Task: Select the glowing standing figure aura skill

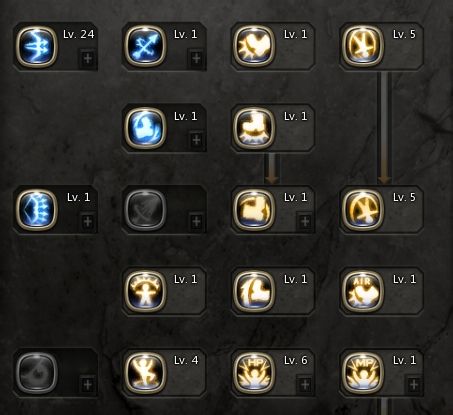Action: pos(145,291)
